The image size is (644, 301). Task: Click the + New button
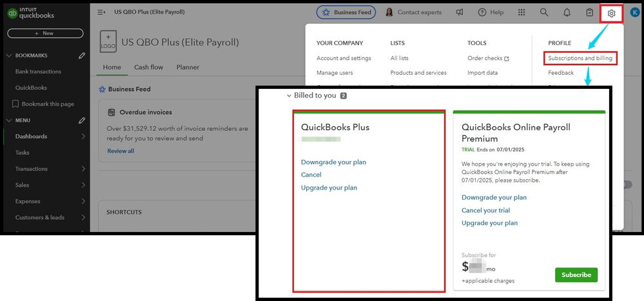45,34
